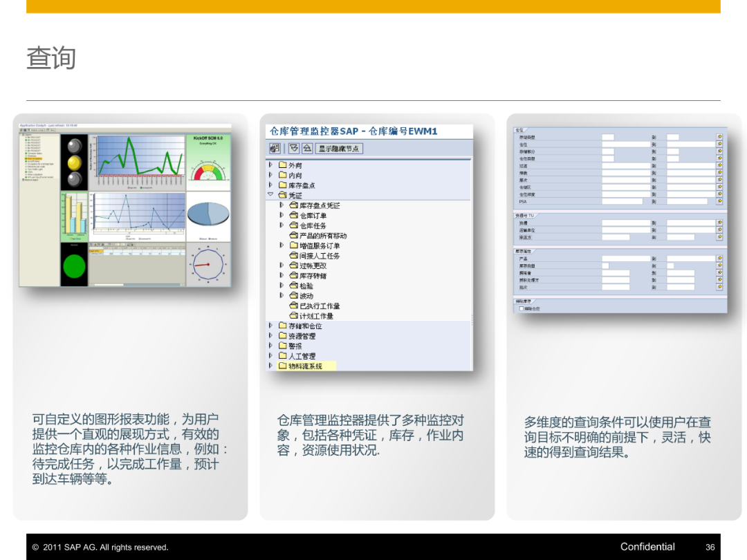Expand the 仓库任务 subnode

tap(282, 225)
